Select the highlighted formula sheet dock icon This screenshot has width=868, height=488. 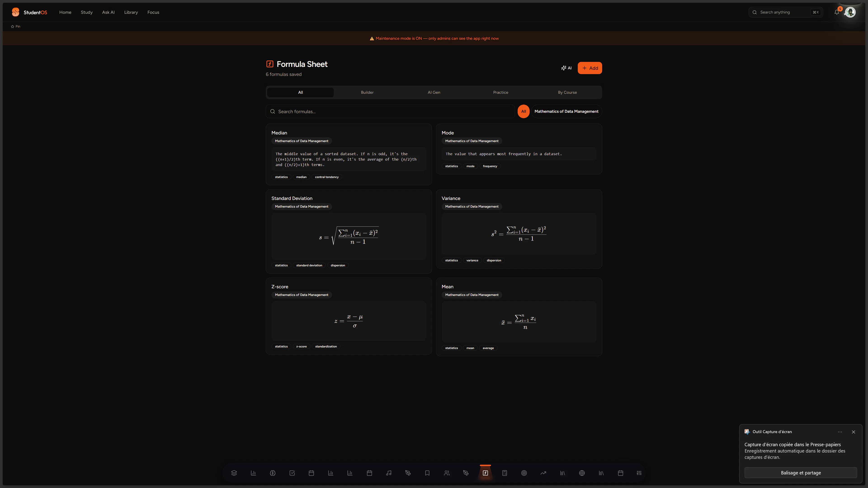point(485,473)
